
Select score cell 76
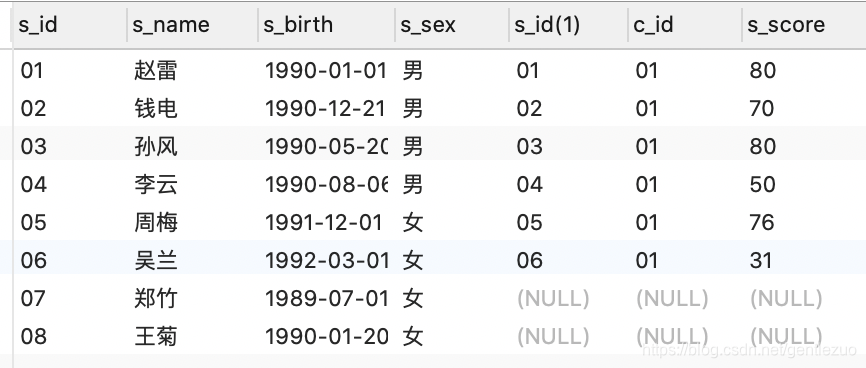762,222
